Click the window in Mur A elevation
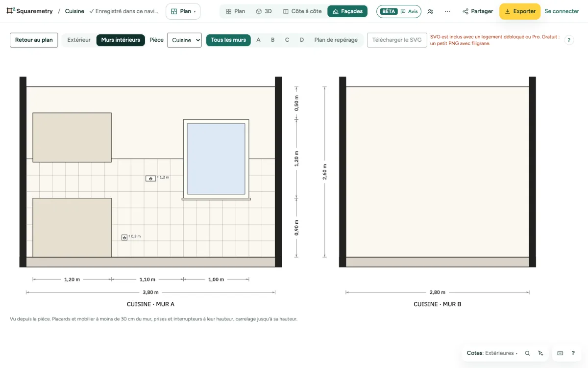 point(216,159)
